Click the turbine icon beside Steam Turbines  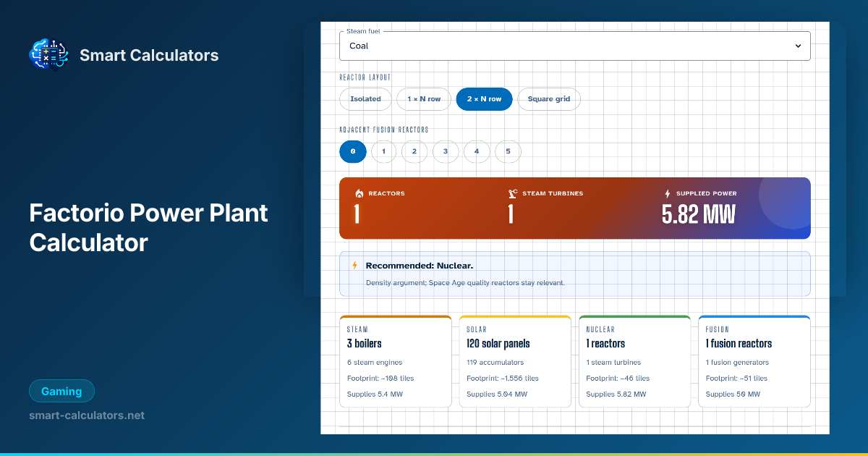[x=513, y=193]
